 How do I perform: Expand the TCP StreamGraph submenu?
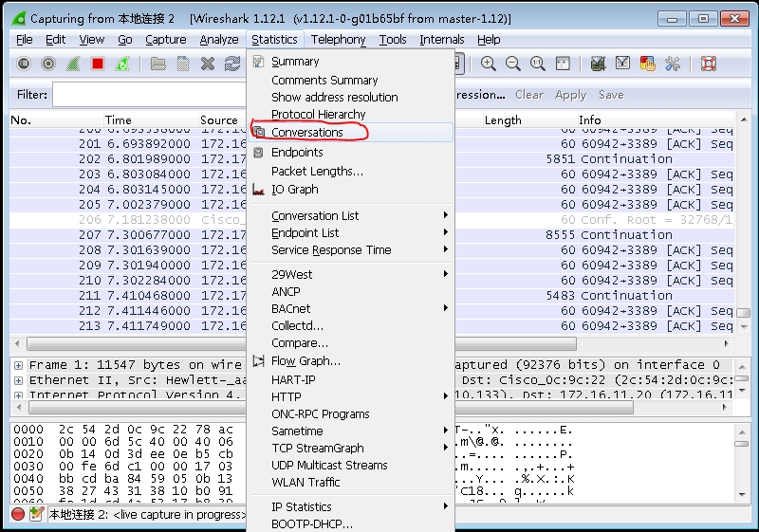click(x=351, y=449)
